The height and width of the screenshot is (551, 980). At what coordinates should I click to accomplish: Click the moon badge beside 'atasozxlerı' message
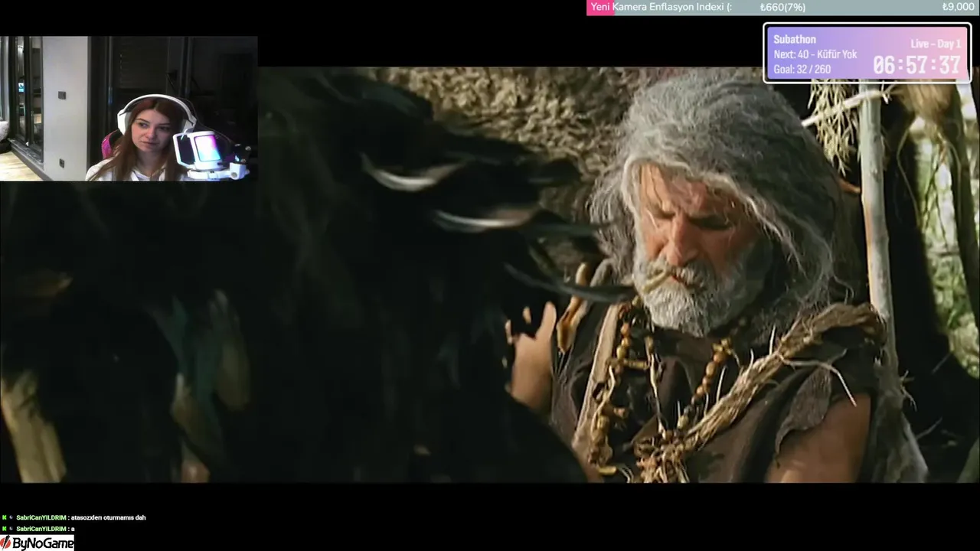pyautogui.click(x=11, y=517)
